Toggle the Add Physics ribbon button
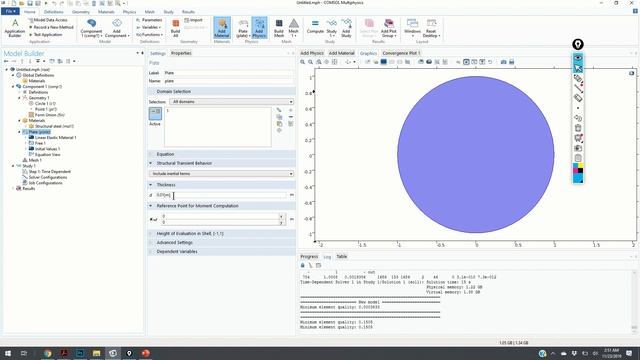The width and height of the screenshot is (640, 360). (259, 28)
